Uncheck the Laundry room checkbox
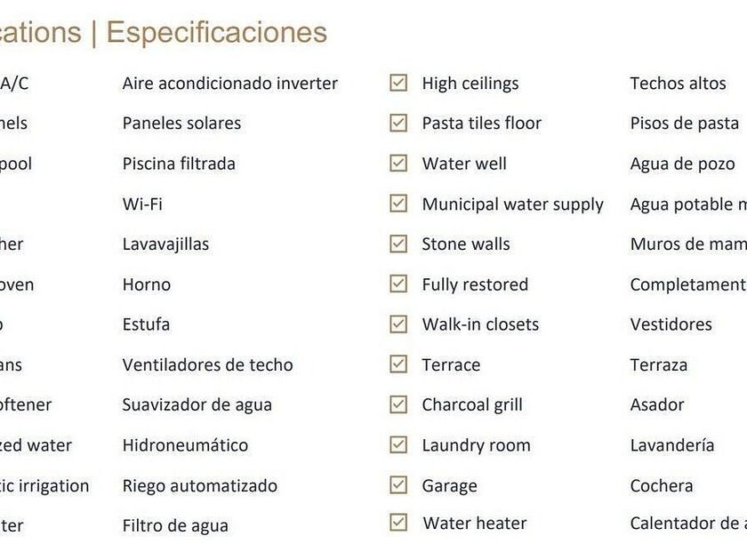747x560 pixels. pos(398,444)
